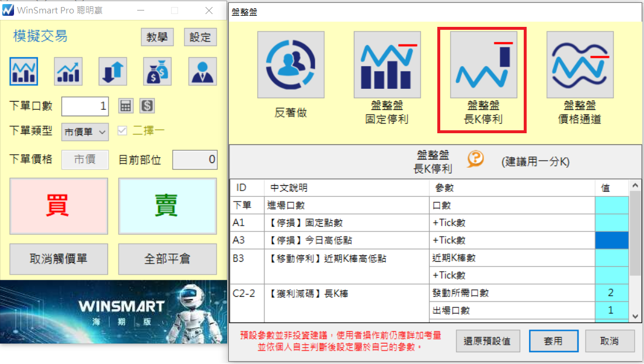Open the 下單類型 市價單 dropdown

pyautogui.click(x=85, y=132)
